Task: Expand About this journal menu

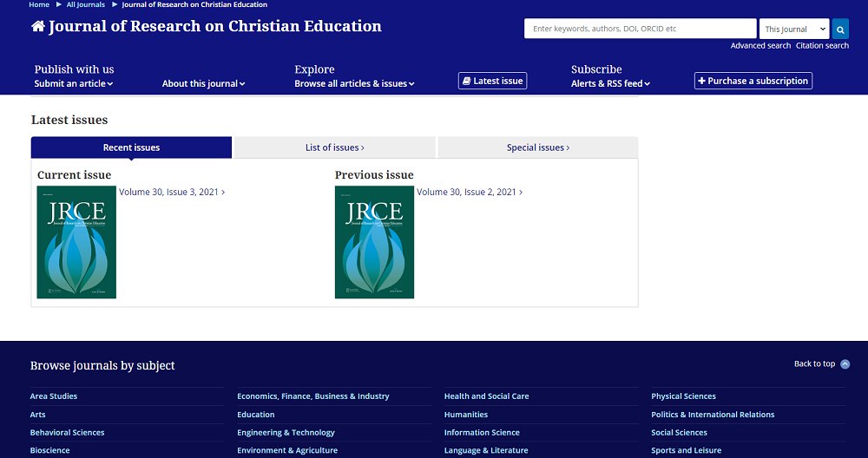Action: tap(204, 83)
